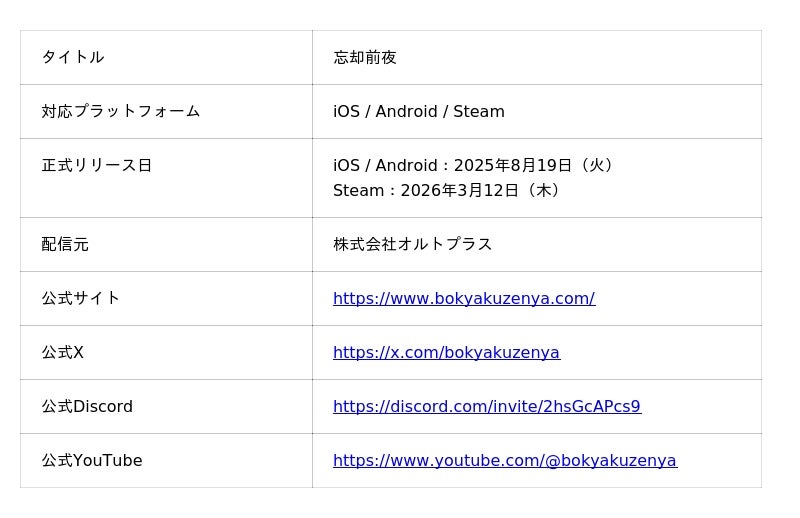
Task: Click the 配信元 label
Action: (65, 244)
